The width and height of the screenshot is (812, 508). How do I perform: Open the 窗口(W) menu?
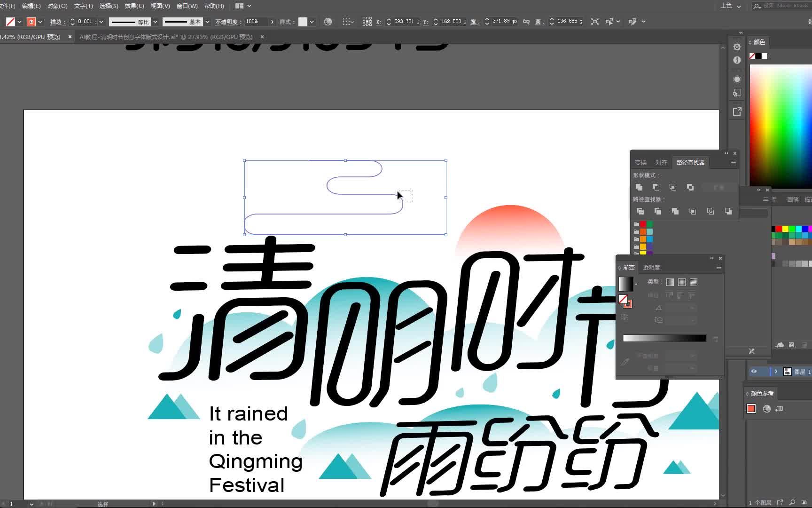pos(187,6)
